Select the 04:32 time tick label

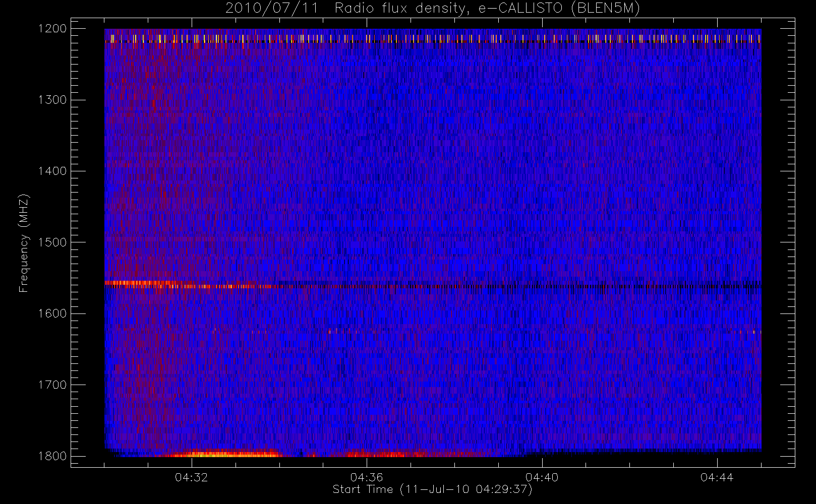click(x=192, y=477)
